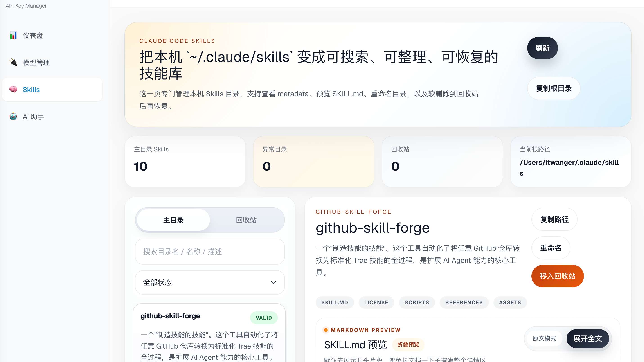Open the 模型管理 sidebar menu item
The width and height of the screenshot is (644, 362).
[x=36, y=63]
